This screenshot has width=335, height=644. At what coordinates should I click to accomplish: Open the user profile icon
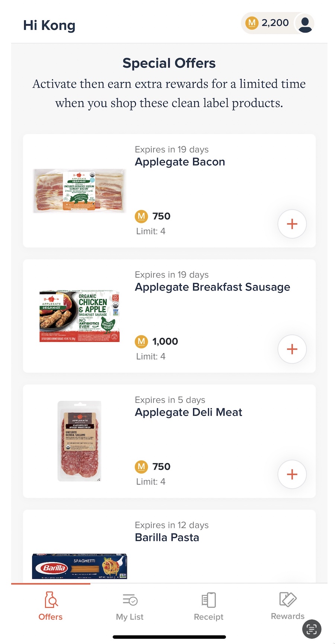point(305,23)
